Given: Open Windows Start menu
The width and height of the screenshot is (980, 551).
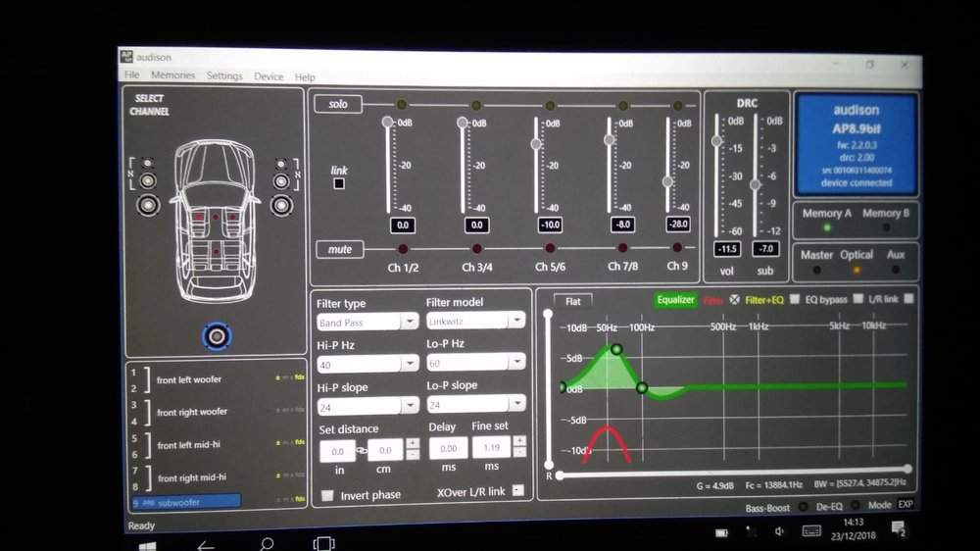Looking at the screenshot, I should point(148,546).
